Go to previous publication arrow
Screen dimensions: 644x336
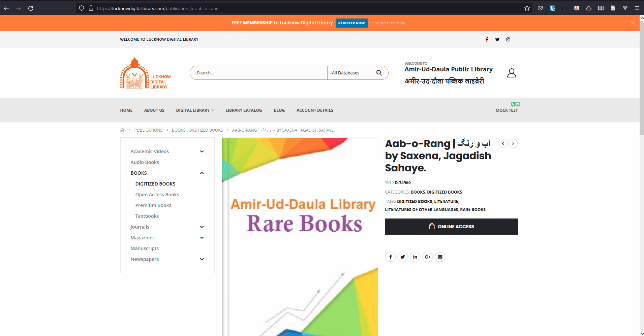[503, 143]
